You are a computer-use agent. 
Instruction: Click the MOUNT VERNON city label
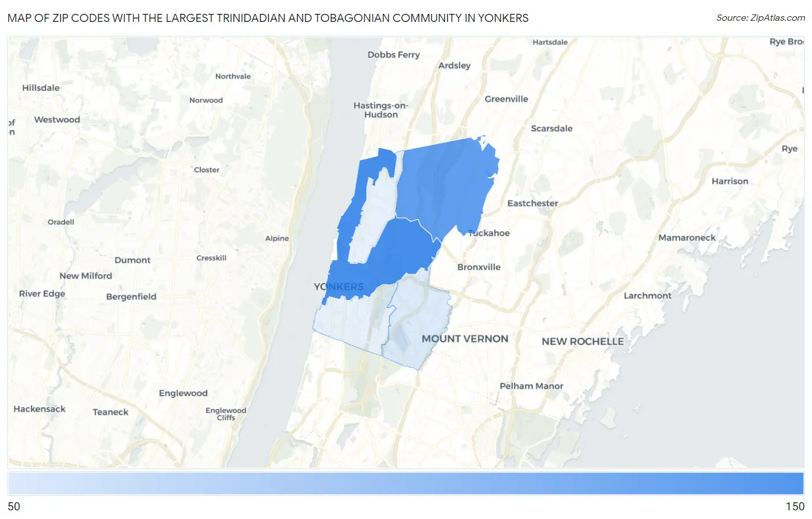click(x=465, y=339)
